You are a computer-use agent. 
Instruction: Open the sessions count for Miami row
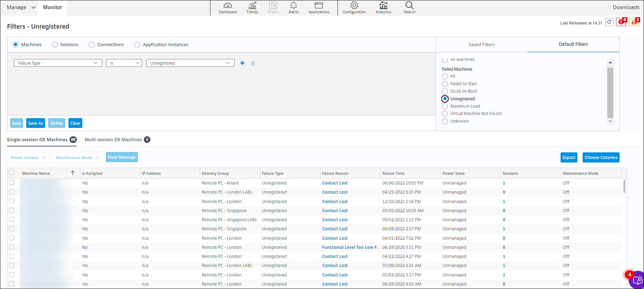504,183
